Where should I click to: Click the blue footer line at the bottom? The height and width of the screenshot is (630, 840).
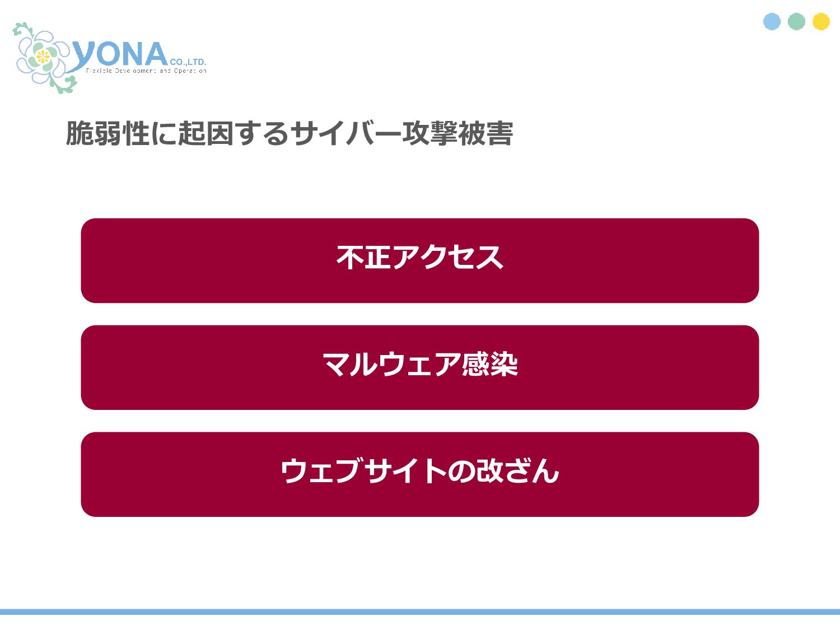[x=420, y=612]
